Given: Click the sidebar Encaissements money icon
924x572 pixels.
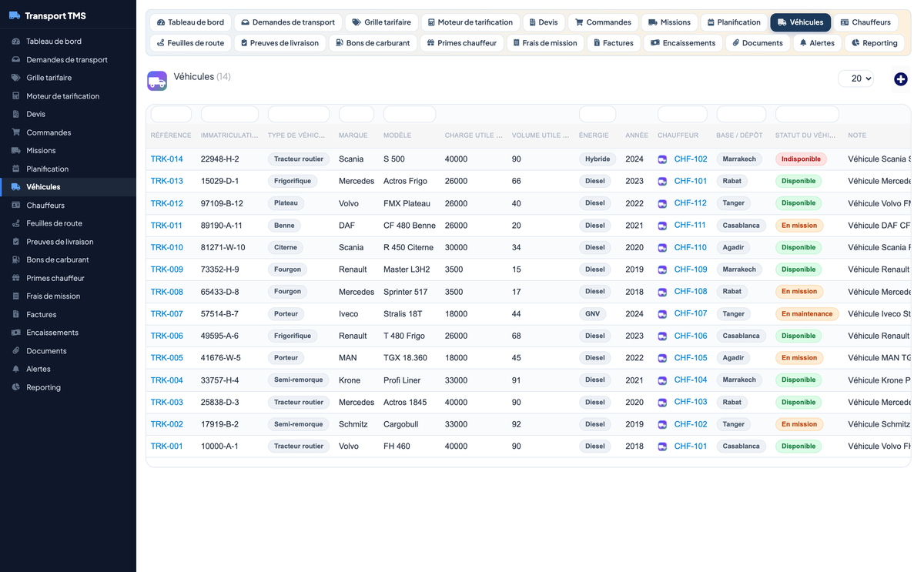Looking at the screenshot, I should point(16,333).
